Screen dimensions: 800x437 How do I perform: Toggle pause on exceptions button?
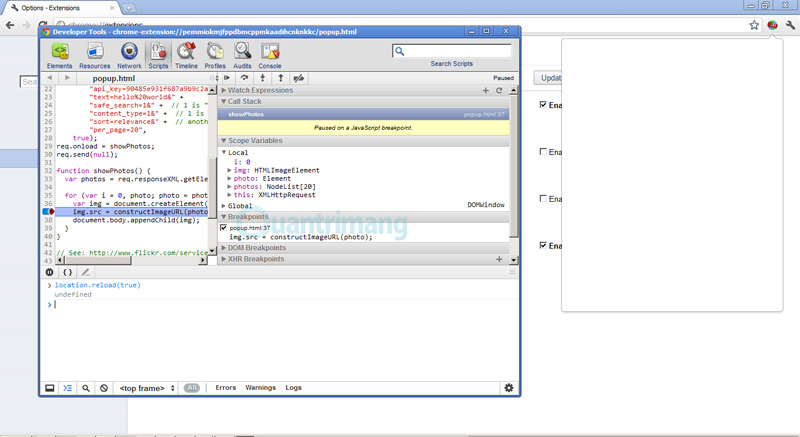click(x=49, y=272)
